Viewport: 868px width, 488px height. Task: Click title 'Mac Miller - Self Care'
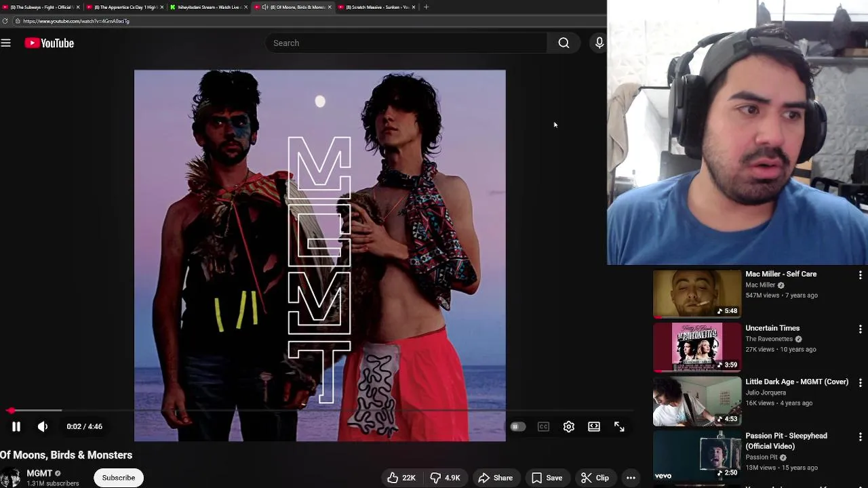pyautogui.click(x=781, y=274)
